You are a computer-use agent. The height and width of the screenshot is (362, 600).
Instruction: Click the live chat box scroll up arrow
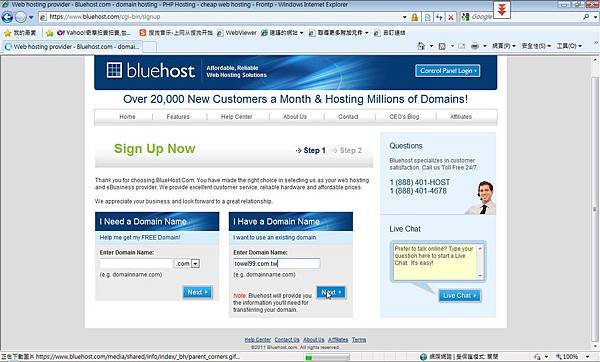coord(480,248)
